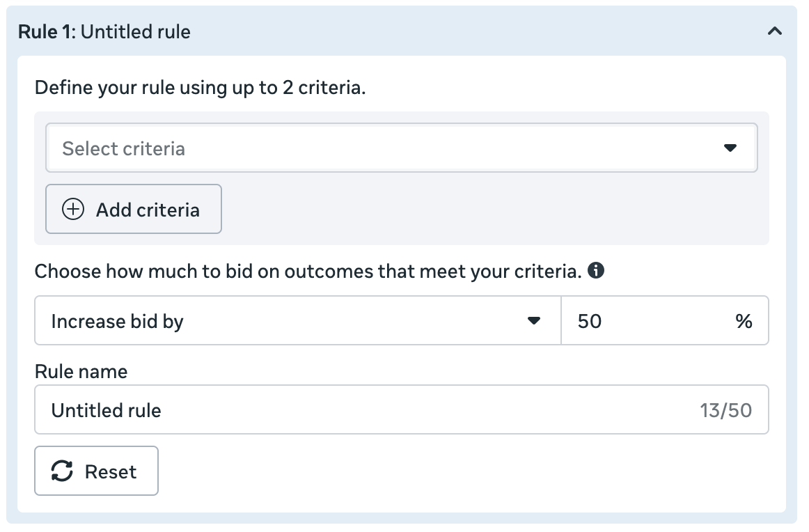Collapse the Rule 1 panel chevron
This screenshot has width=809, height=532.
coord(774,31)
